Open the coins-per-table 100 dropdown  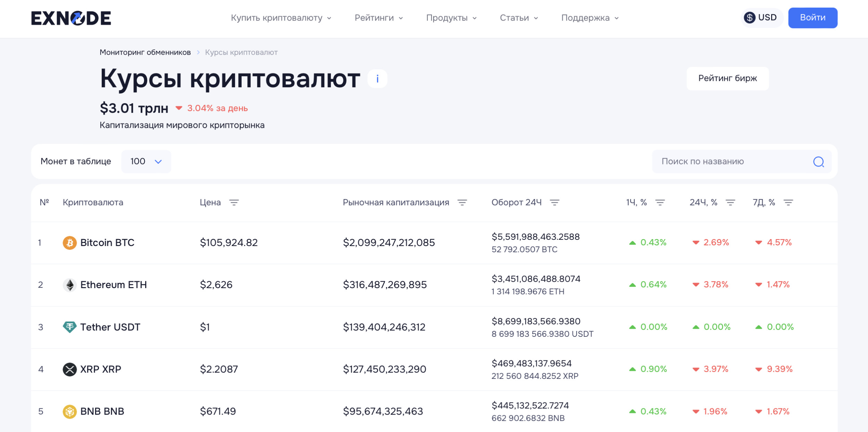click(x=146, y=162)
